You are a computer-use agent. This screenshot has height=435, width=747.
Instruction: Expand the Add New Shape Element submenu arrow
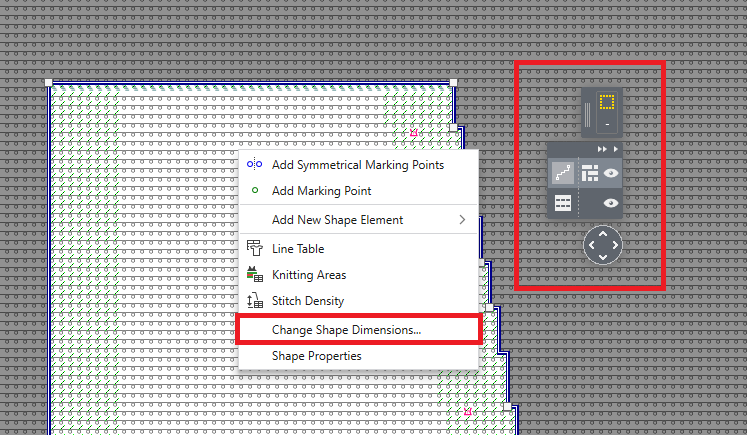(462, 219)
